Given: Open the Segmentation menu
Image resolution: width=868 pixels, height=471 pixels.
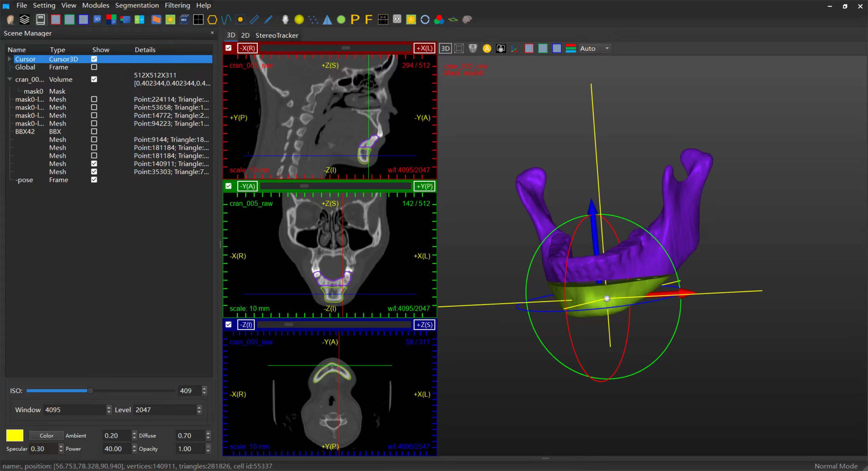Looking at the screenshot, I should (x=137, y=5).
